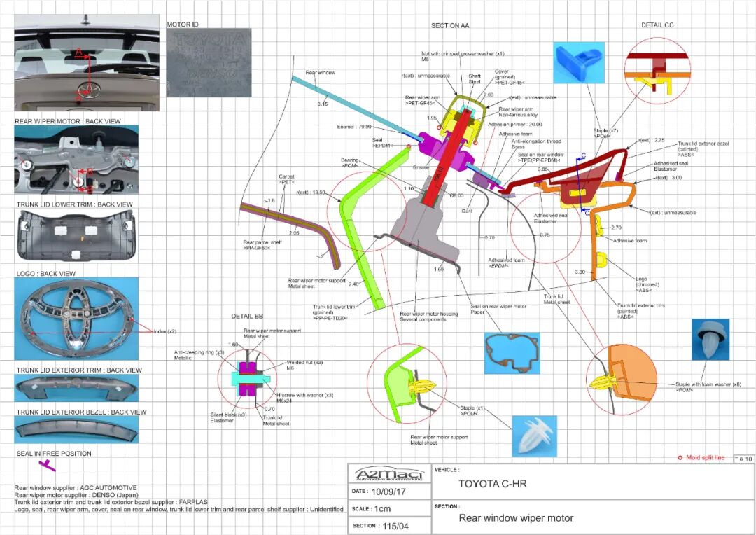
Task: Click the 'Welded nut (x3) M6' label
Action: (304, 366)
